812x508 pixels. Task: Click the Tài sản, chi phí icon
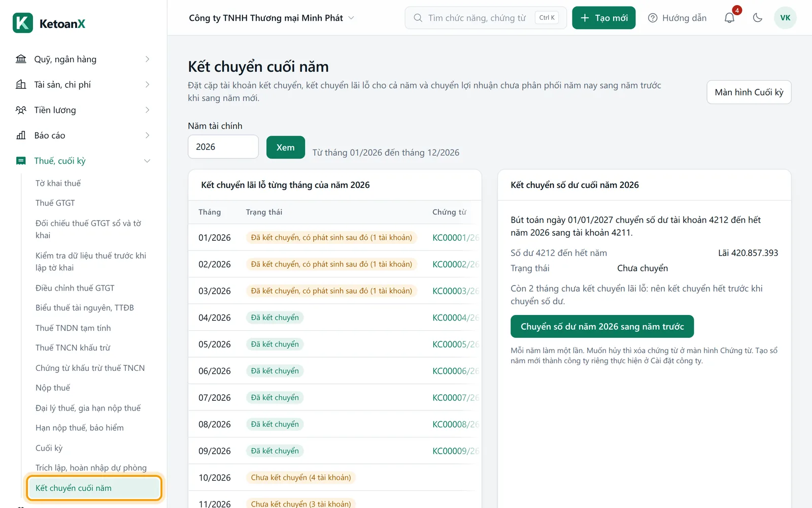[x=21, y=84]
